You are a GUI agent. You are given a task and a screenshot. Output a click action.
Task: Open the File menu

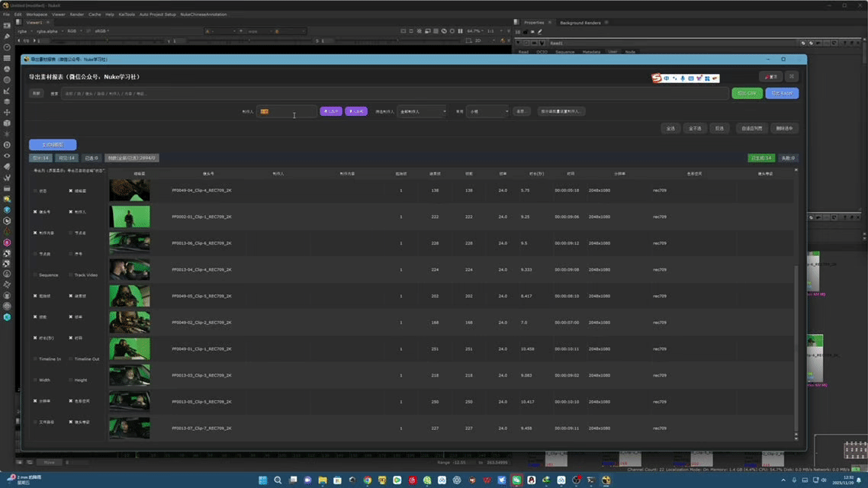click(x=6, y=14)
